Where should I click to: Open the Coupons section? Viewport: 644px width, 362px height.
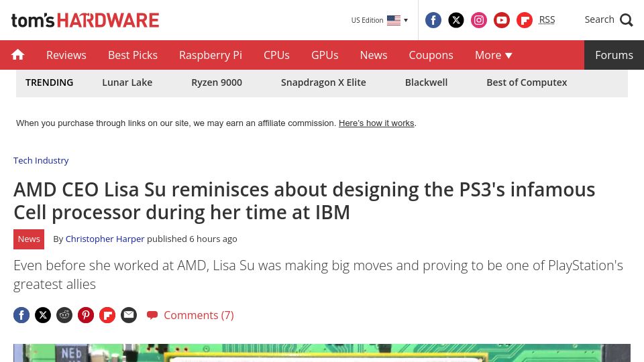431,55
